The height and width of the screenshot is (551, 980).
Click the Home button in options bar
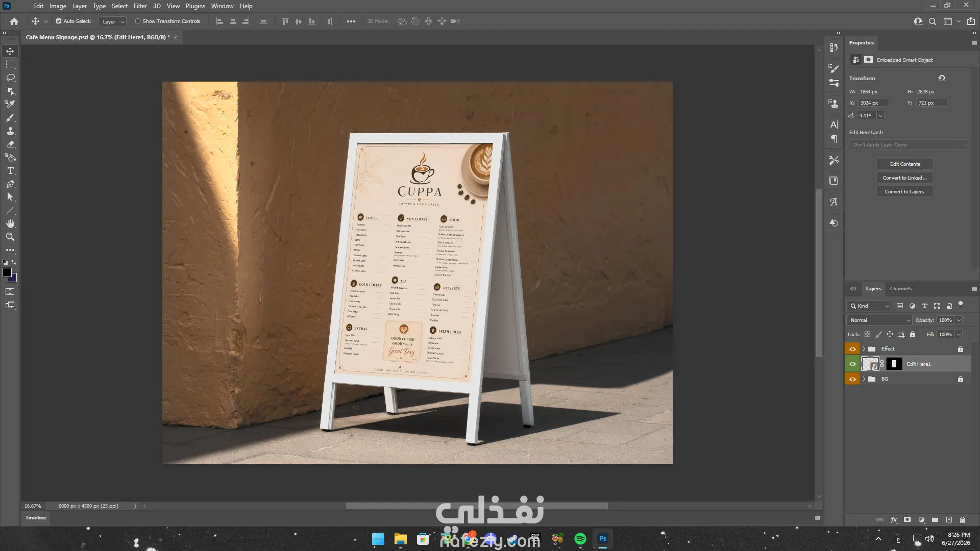pos(14,21)
